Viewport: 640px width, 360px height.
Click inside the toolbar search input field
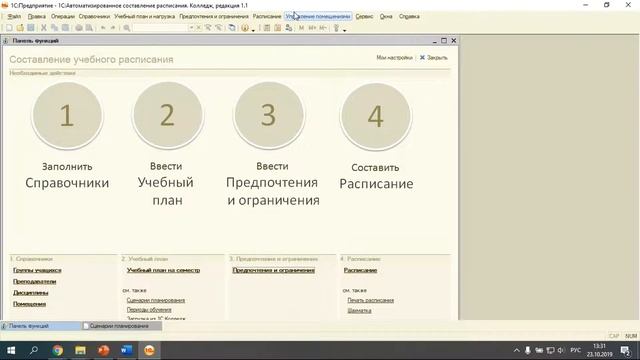160,28
